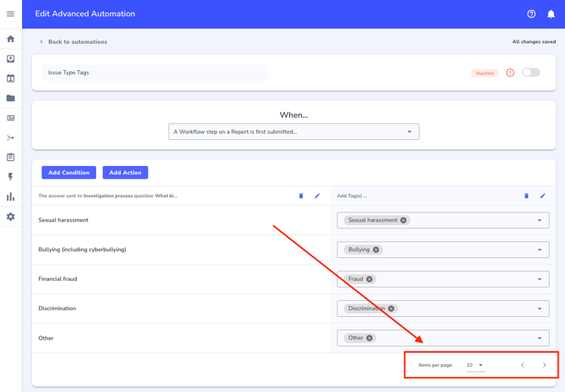Expand the When trigger dropdown

pos(410,132)
